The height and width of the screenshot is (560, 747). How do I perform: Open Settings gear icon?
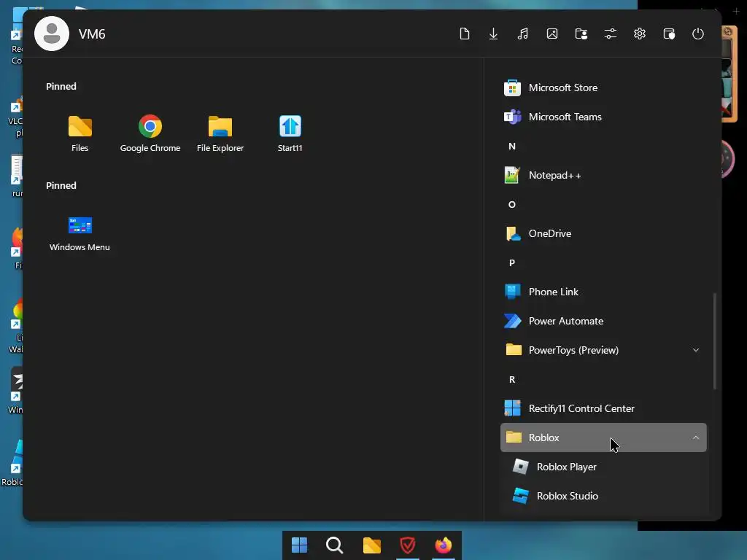(639, 34)
